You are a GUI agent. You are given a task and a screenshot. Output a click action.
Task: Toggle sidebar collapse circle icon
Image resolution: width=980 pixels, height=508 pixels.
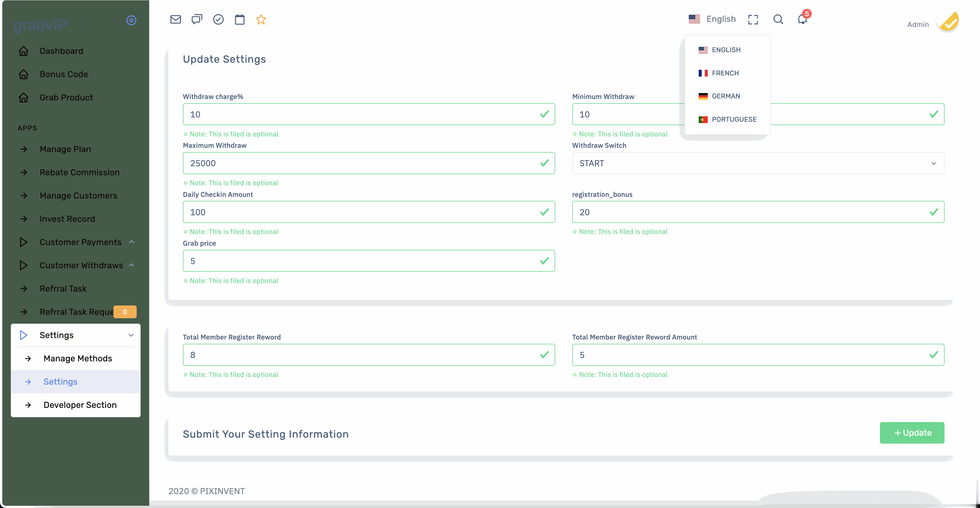pyautogui.click(x=131, y=20)
